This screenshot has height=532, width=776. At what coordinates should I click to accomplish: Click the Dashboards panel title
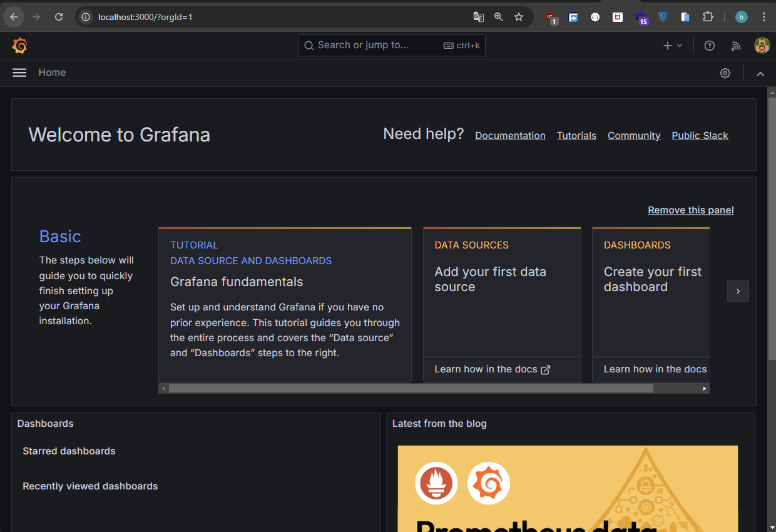(45, 424)
